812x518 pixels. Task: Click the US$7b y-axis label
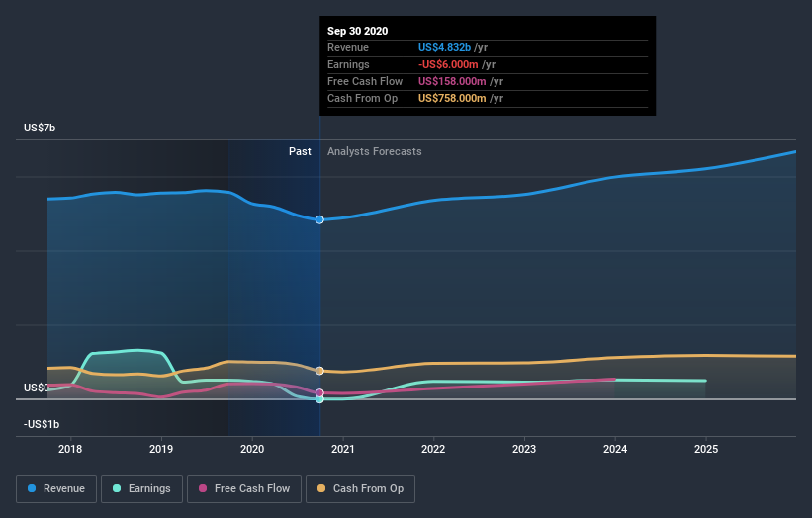[40, 128]
